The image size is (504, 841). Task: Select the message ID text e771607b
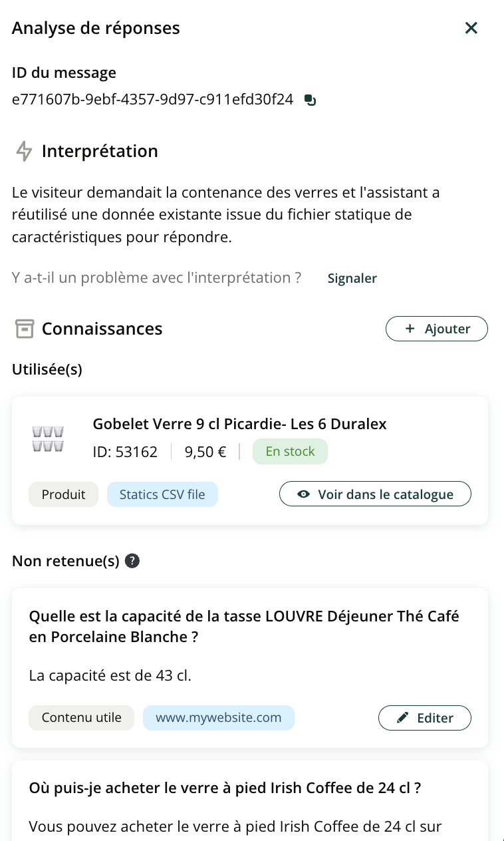[152, 100]
